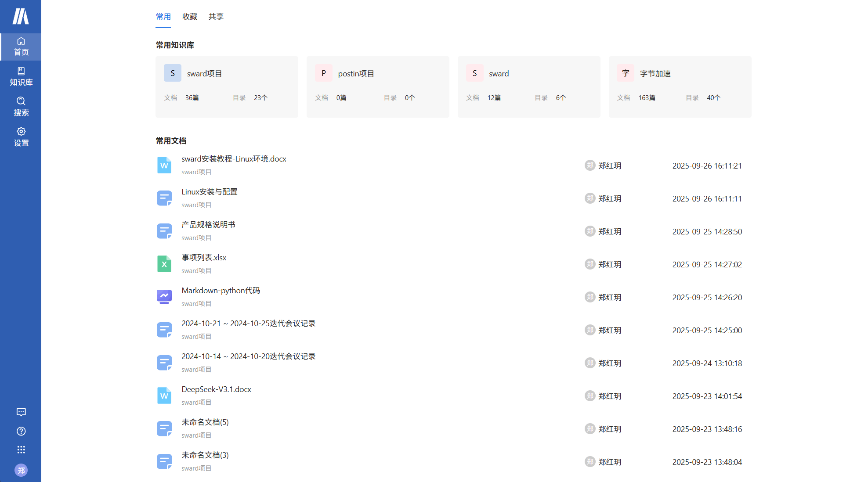868x482 pixels.
Task: Open the sward项目 knowledge base card
Action: 227,86
